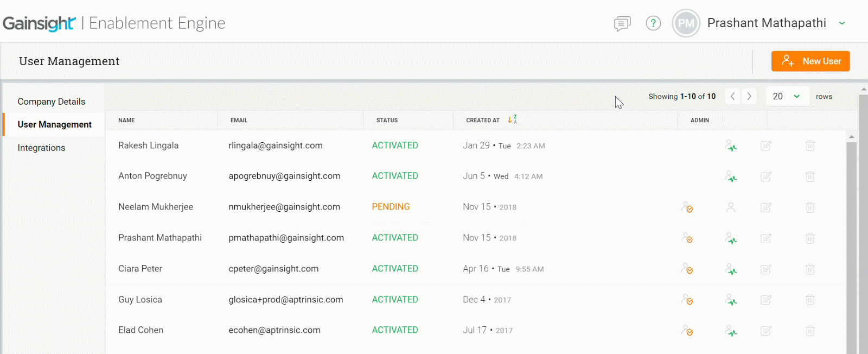
Task: Sort the table by the Status column
Action: [387, 120]
